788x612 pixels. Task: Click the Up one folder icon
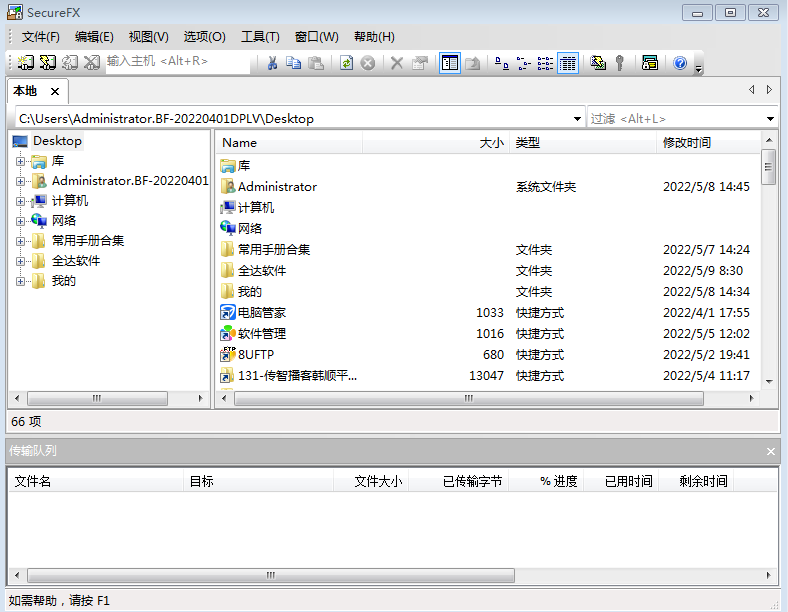pyautogui.click(x=472, y=63)
